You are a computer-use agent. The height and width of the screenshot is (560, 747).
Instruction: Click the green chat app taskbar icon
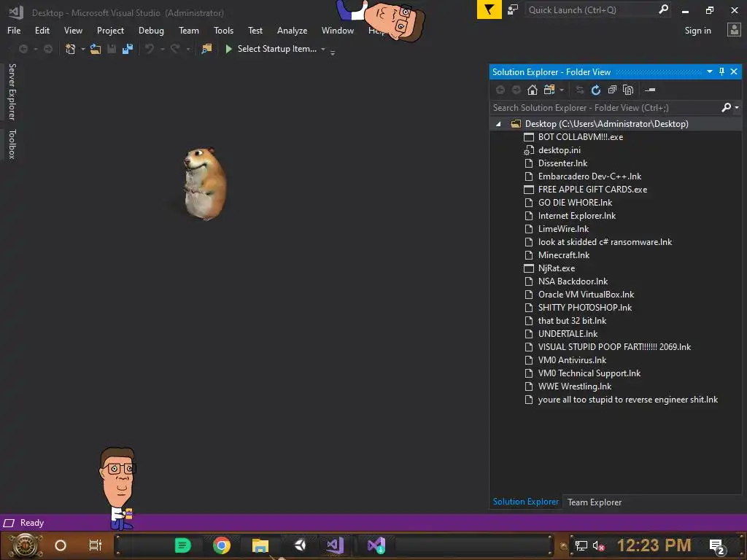point(183,545)
